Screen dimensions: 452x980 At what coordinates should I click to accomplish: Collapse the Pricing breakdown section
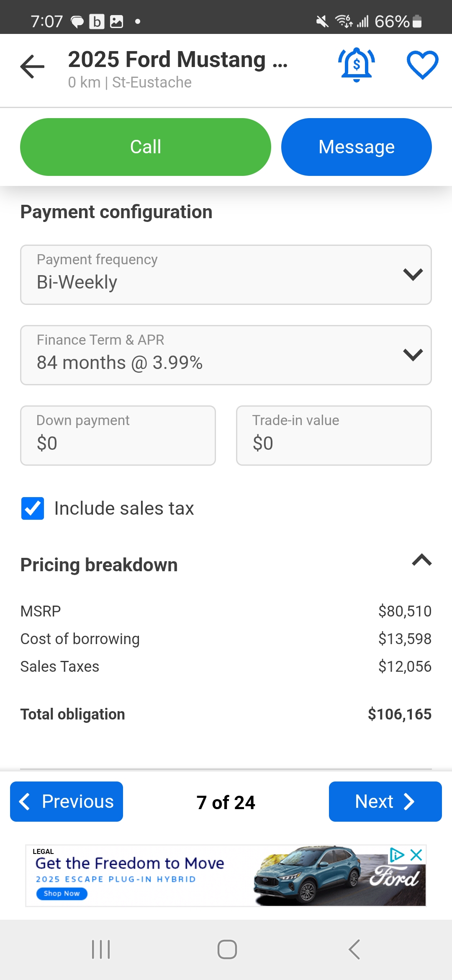(421, 560)
